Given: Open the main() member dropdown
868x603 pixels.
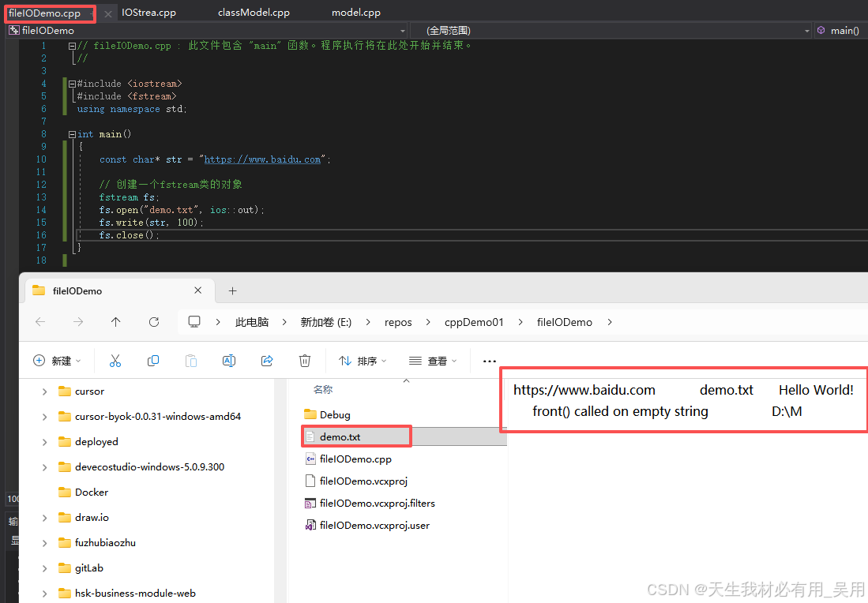Looking at the screenshot, I should tap(841, 31).
